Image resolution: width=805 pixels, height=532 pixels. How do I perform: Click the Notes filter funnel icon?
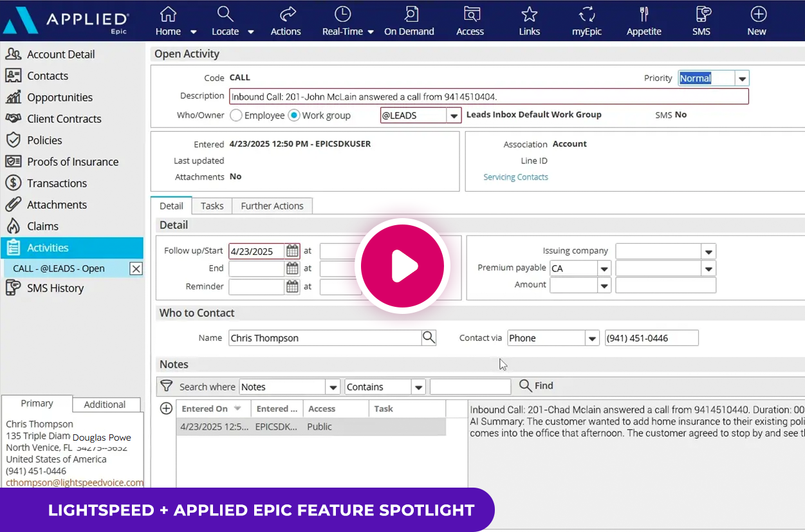(167, 386)
